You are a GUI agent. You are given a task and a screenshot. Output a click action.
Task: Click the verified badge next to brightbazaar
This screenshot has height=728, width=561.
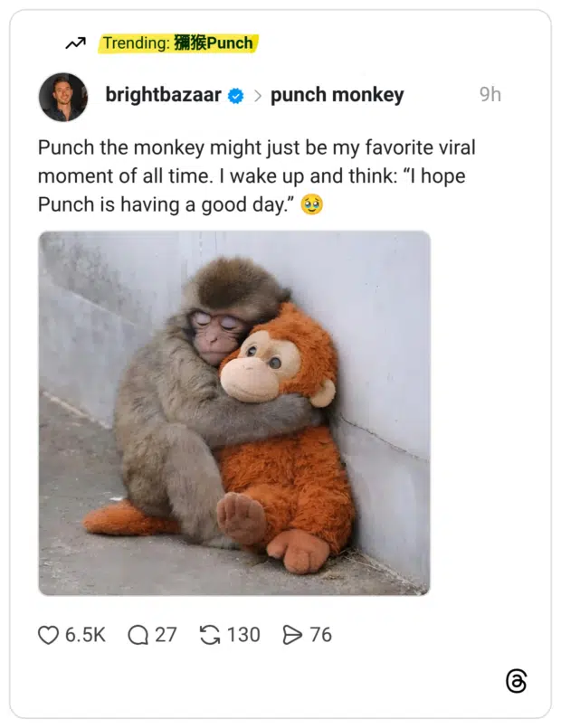click(x=237, y=94)
